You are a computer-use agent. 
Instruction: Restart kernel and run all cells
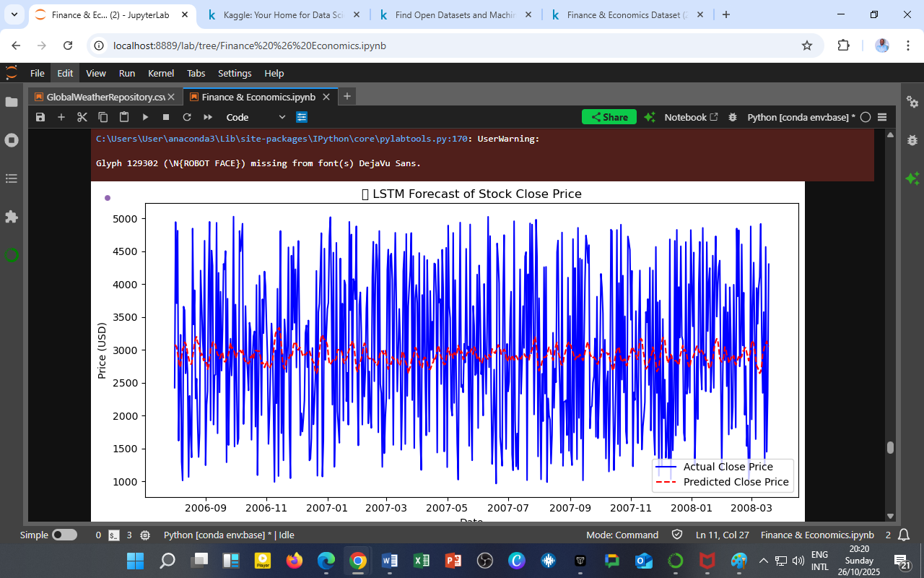tap(208, 117)
